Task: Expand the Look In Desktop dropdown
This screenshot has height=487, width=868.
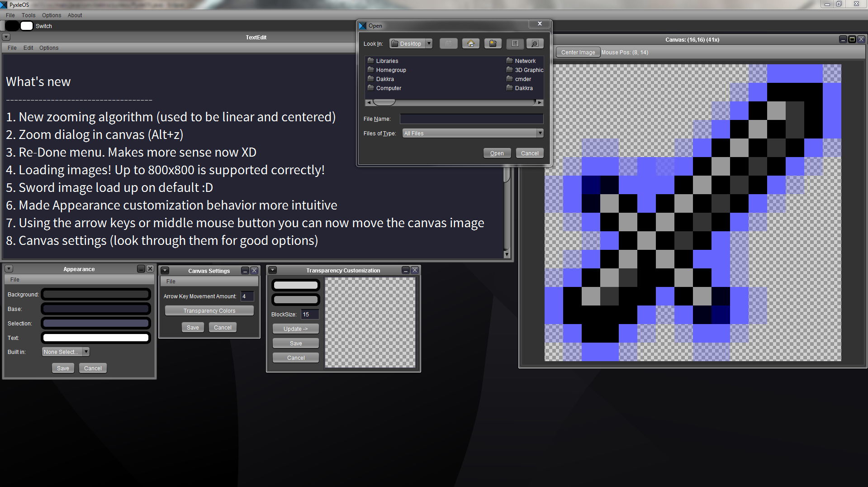Action: 411,43
